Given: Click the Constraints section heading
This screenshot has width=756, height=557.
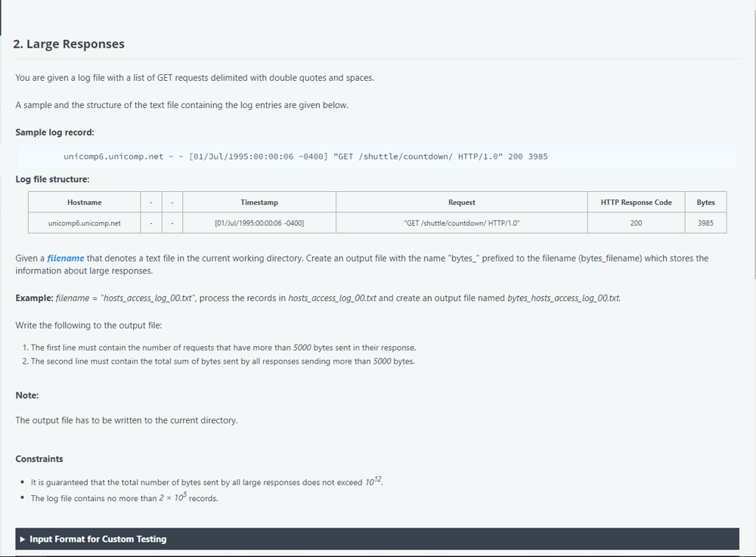Looking at the screenshot, I should point(39,459).
